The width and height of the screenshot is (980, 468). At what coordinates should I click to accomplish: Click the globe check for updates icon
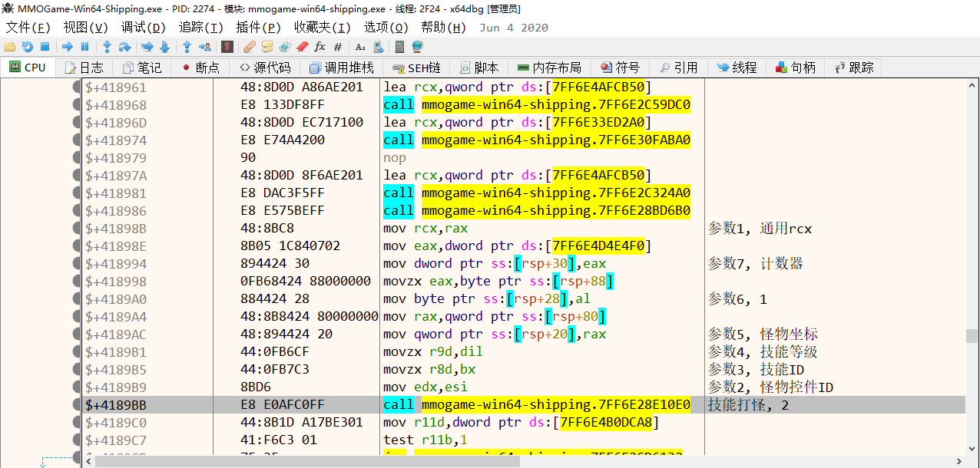[417, 47]
